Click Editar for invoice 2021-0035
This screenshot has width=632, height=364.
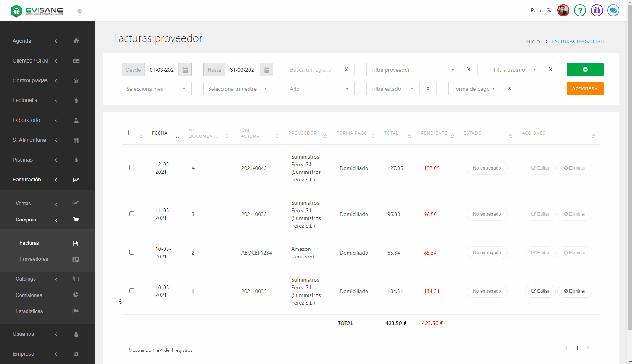[x=540, y=291]
